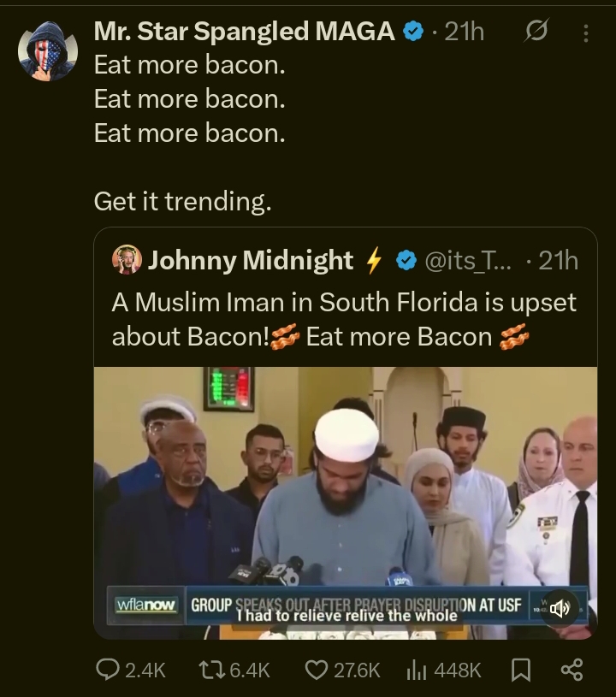616x697 pixels.
Task: Click Johnny Midnight's small avatar
Action: point(127,260)
